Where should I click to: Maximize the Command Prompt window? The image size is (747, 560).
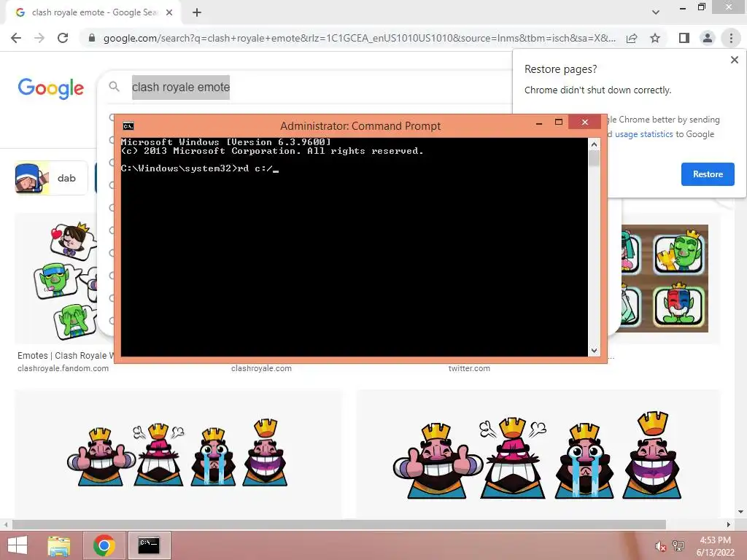(x=559, y=122)
